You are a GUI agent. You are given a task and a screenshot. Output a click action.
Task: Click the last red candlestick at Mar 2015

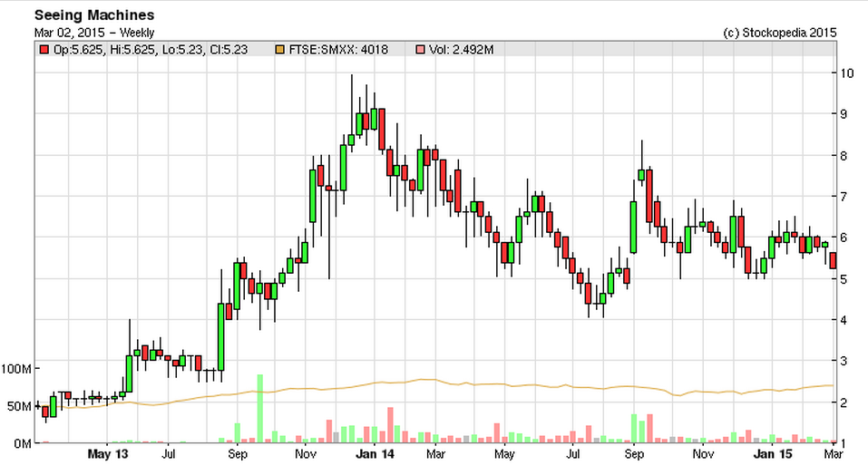833,260
